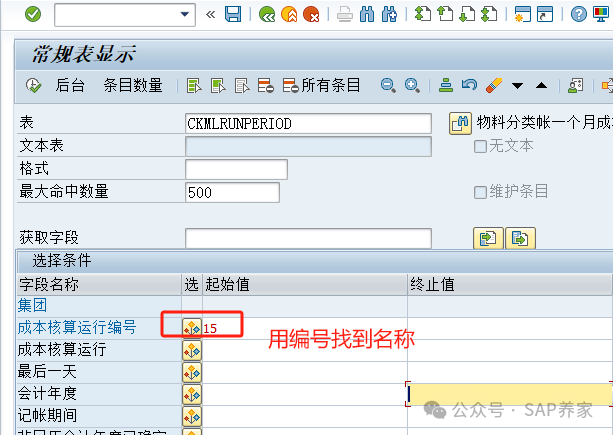The width and height of the screenshot is (613, 435).
Task: Click the green checkmark Enter icon
Action: (x=33, y=14)
